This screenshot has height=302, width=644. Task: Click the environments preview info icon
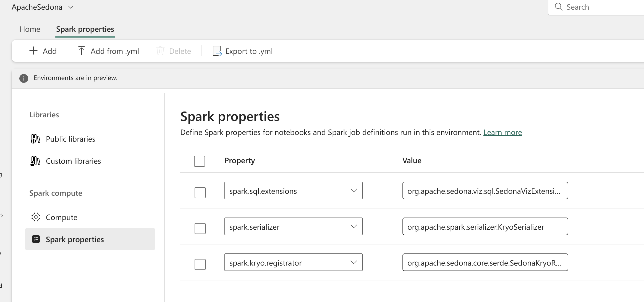(x=23, y=78)
